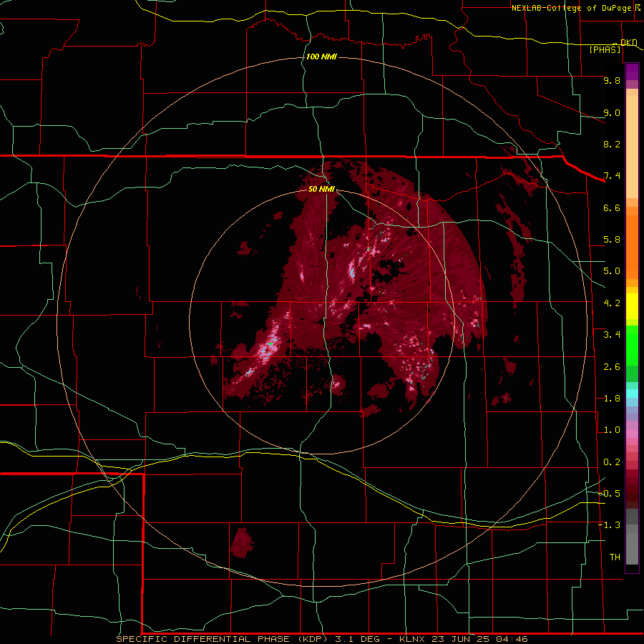Image resolution: width=644 pixels, height=644 pixels.
Task: Click the 100 NMI range ring label
Action: tap(321, 57)
